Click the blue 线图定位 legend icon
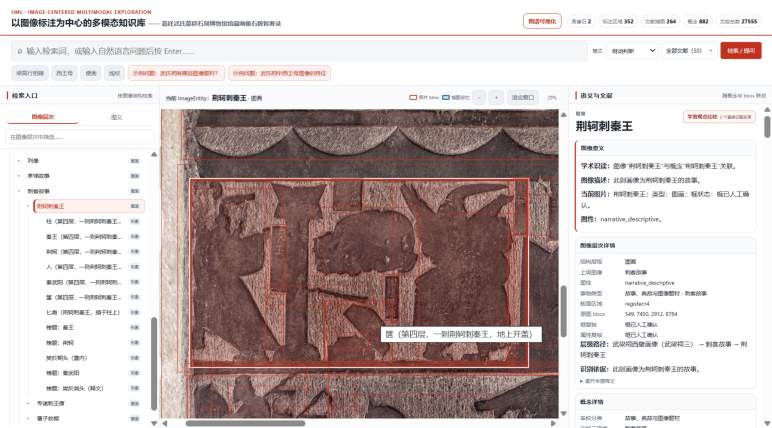The image size is (772, 428). point(446,98)
